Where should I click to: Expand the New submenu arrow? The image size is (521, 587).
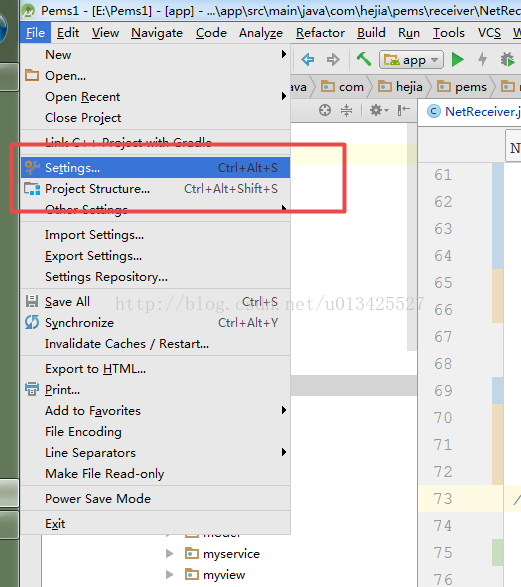284,55
